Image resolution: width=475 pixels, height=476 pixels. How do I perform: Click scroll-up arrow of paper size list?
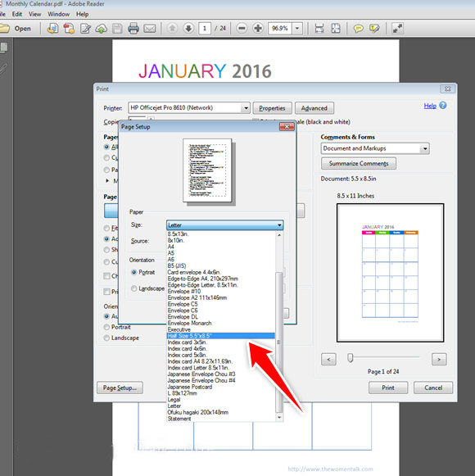tap(279, 235)
